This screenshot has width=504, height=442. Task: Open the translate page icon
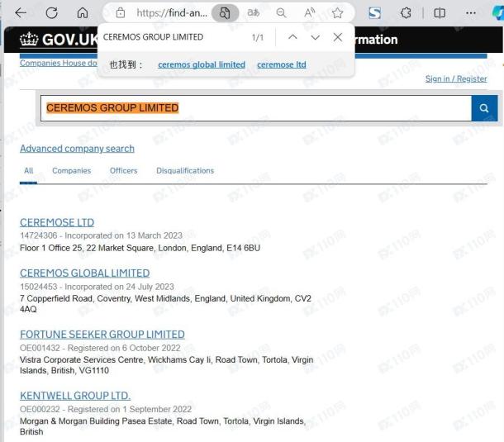tap(254, 13)
